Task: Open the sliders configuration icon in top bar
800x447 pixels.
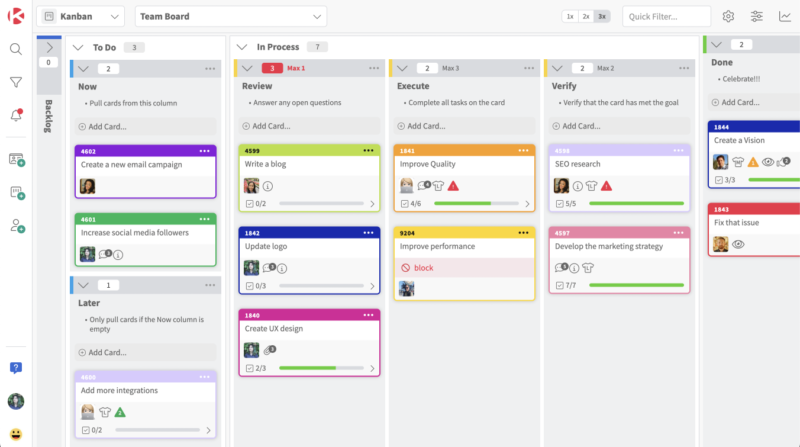Action: click(756, 17)
